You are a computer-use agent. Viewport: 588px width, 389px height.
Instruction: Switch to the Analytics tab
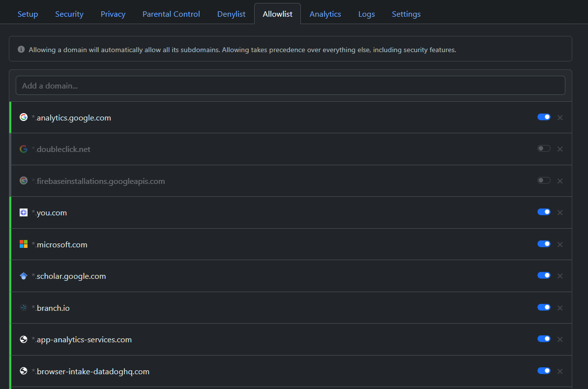pyautogui.click(x=325, y=14)
